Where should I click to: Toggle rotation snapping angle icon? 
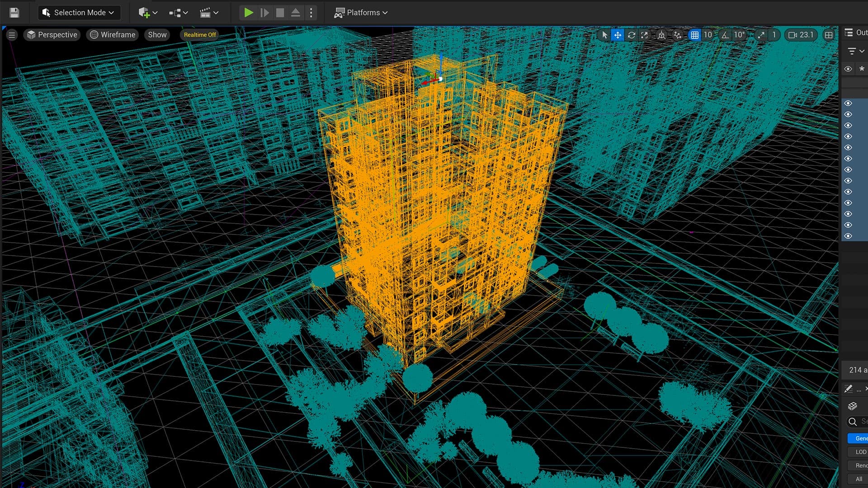[x=725, y=35]
